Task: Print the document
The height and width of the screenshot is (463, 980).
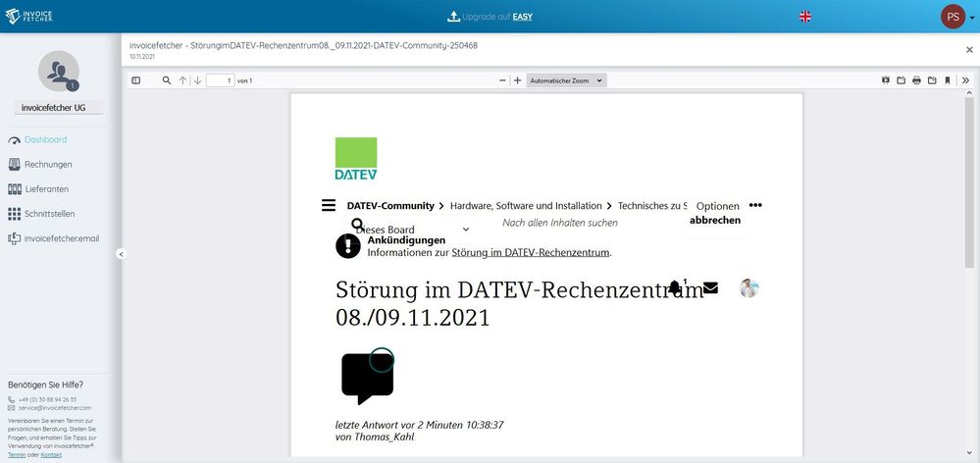Action: (916, 80)
